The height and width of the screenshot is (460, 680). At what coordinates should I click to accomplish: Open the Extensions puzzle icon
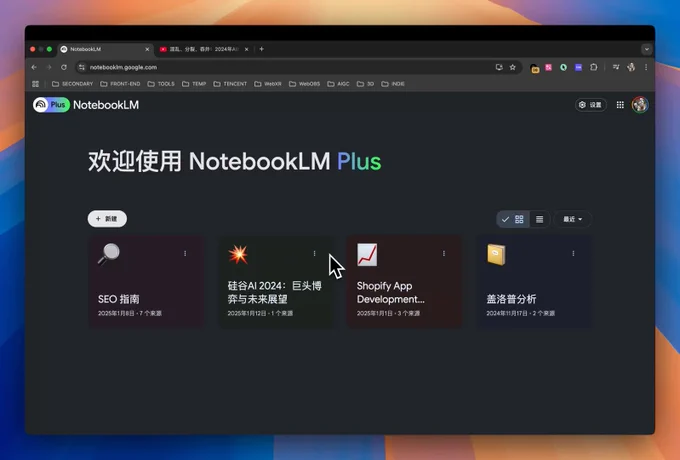(594, 67)
